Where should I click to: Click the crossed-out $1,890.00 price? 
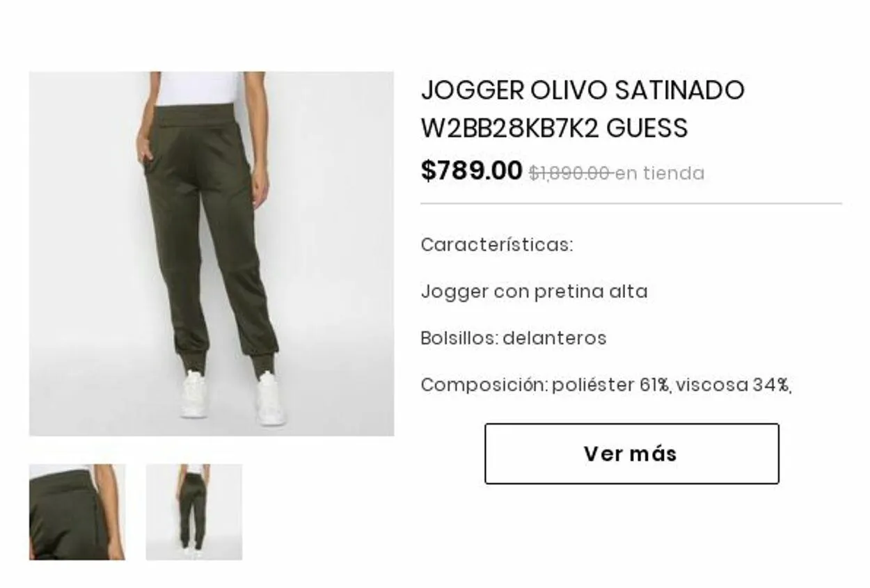tap(570, 173)
